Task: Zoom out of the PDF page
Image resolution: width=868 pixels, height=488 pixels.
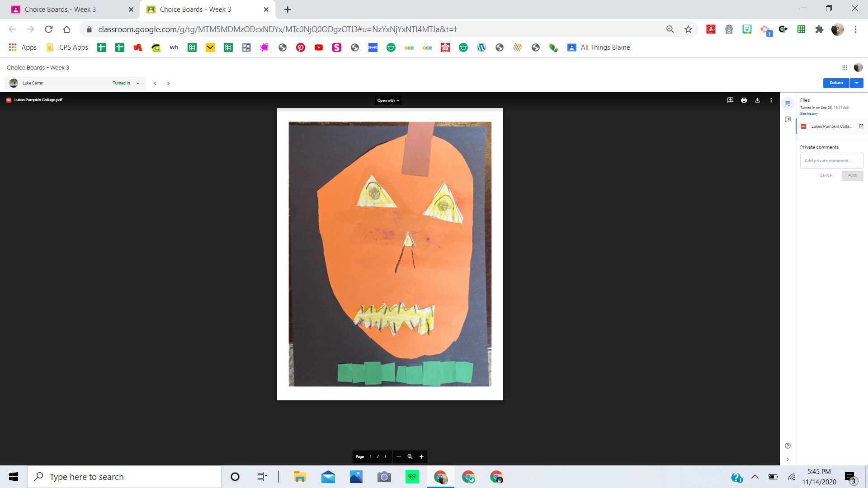Action: tap(399, 457)
